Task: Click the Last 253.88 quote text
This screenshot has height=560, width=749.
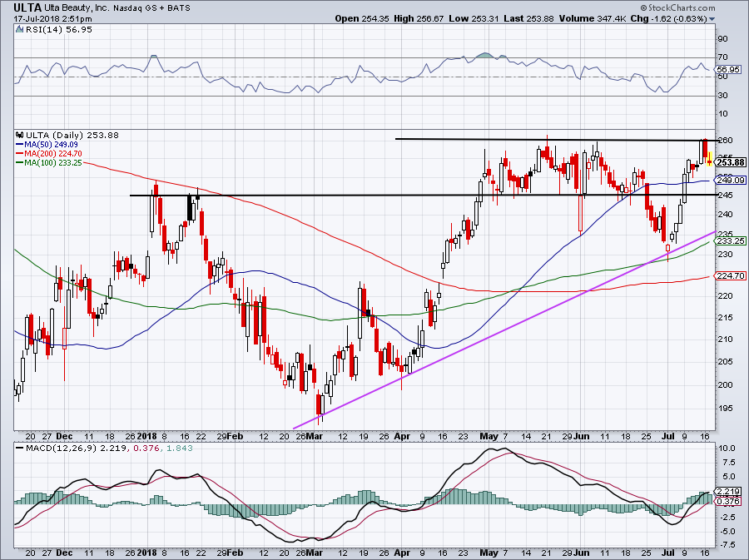Action: pyautogui.click(x=528, y=18)
